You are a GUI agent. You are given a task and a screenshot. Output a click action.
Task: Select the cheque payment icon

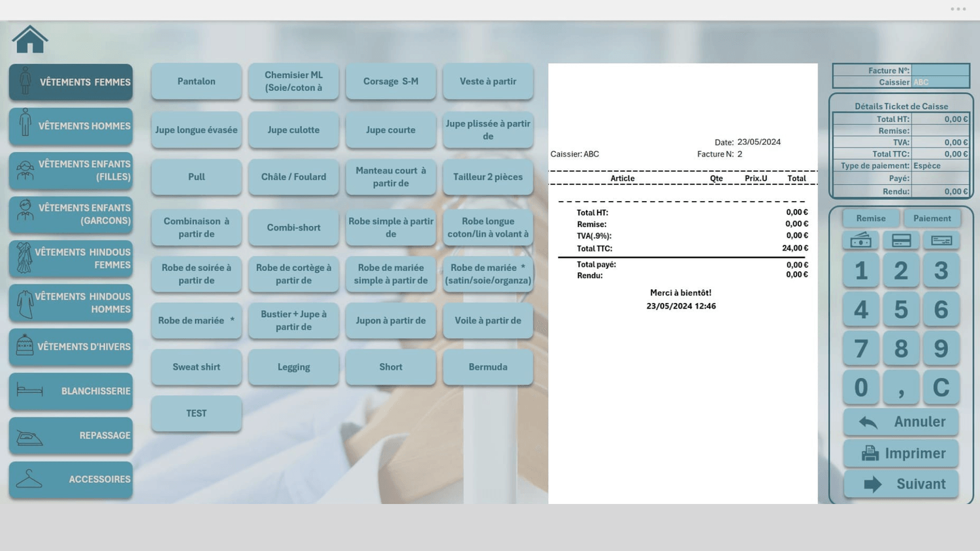(941, 240)
